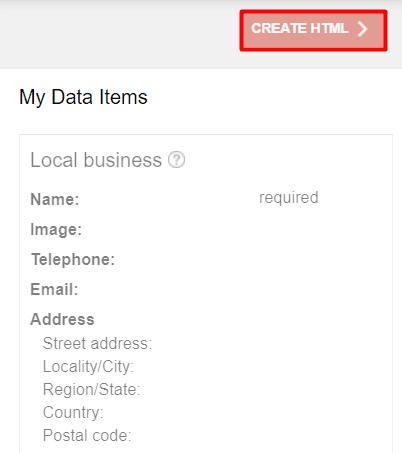402x453 pixels.
Task: Select the Country entry
Action: coord(73,412)
